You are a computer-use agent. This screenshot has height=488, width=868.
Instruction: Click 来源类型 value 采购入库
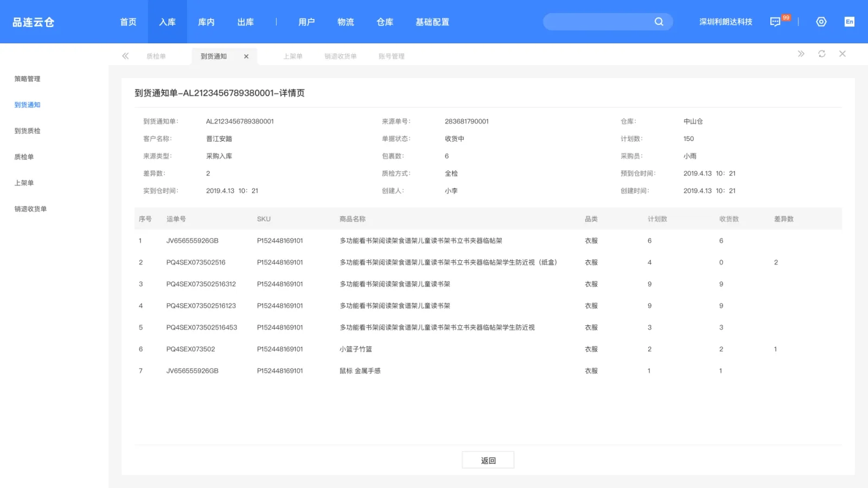(219, 156)
